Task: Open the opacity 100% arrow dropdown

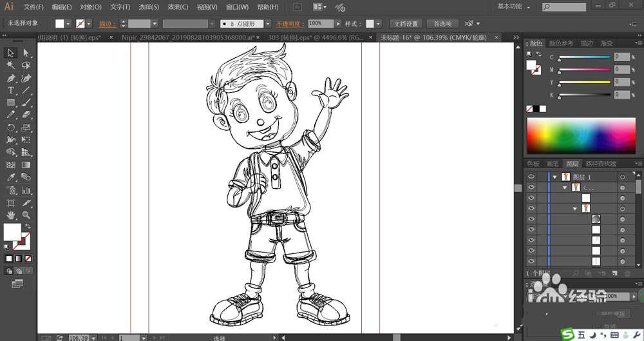Action: 338,24
